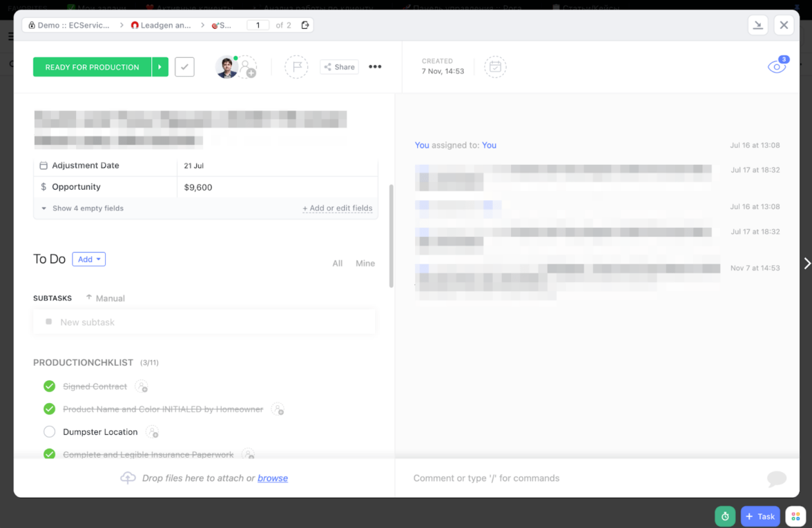The image size is (812, 528).
Task: Set task priority with the flag icon
Action: 296,67
